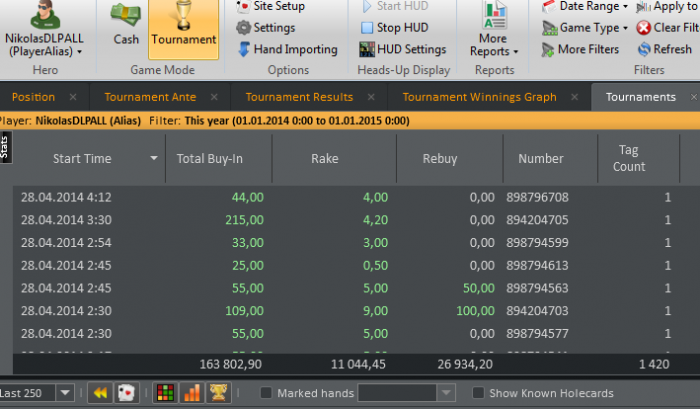This screenshot has width=700, height=409.
Task: Close the Position tab
Action: [73, 97]
